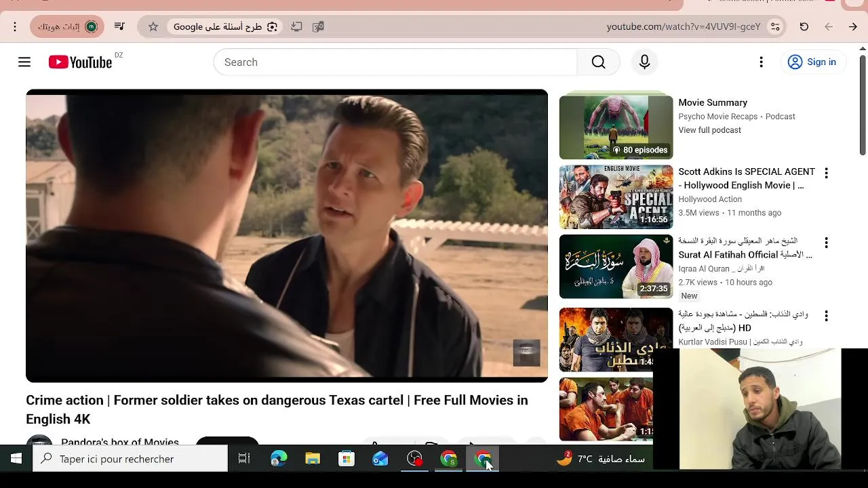Screen dimensions: 868x488
Task: Open the YouTube hamburger guide menu
Action: point(24,62)
